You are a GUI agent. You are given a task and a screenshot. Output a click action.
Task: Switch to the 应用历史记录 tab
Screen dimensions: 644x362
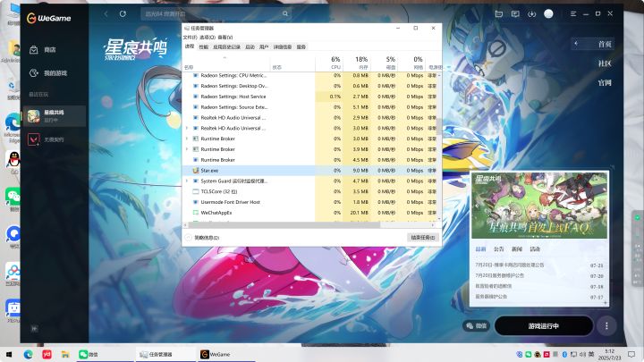(226, 47)
